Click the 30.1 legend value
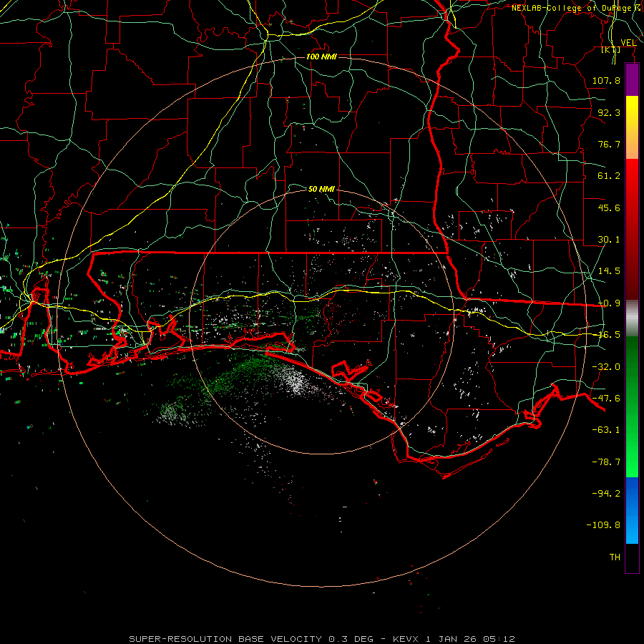The image size is (644, 644). pos(609,240)
